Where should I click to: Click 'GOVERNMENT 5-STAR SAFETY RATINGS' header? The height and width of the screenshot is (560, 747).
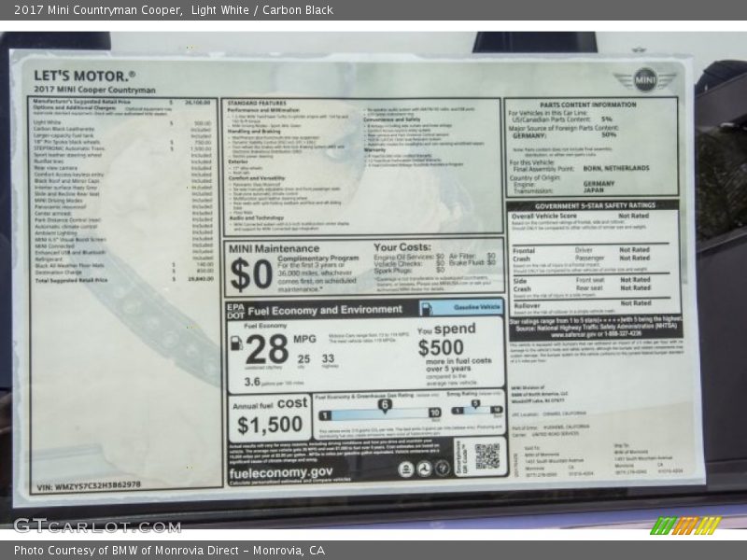click(595, 205)
